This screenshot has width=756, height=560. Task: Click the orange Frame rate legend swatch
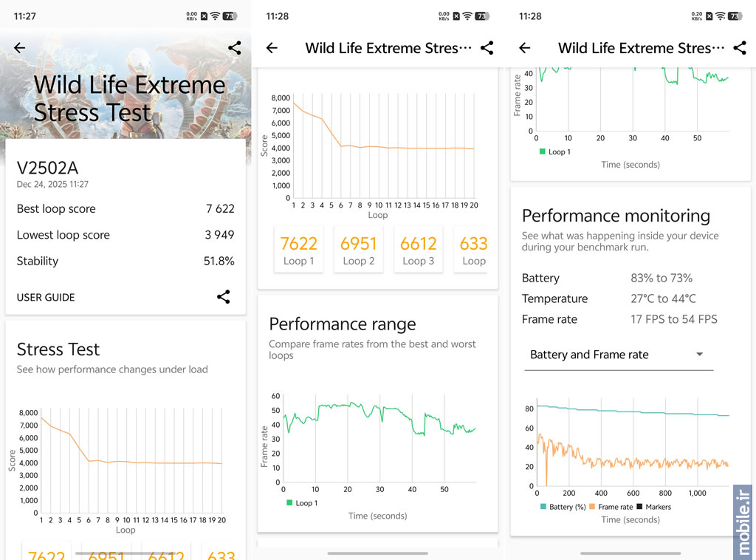tap(593, 507)
